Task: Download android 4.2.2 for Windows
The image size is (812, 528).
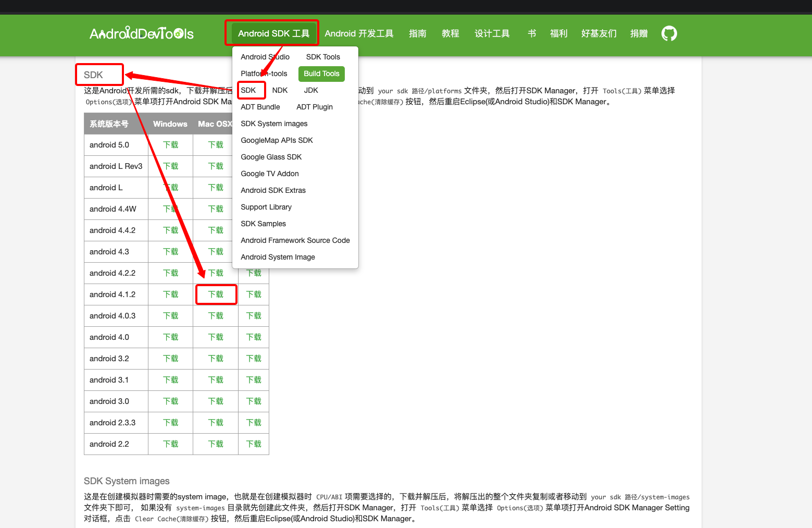Action: (170, 273)
